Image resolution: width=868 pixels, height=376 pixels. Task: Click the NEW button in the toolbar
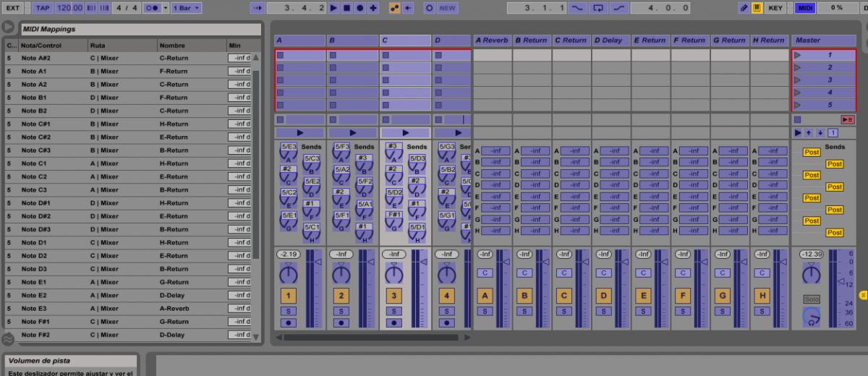tap(448, 8)
